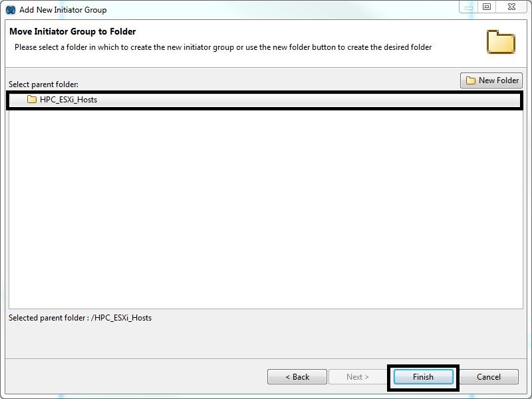Click the Add New Initiator Group title text

[x=63, y=10]
